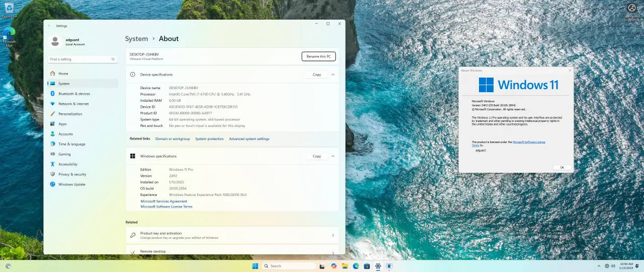Open Gaming settings page

(x=83, y=154)
